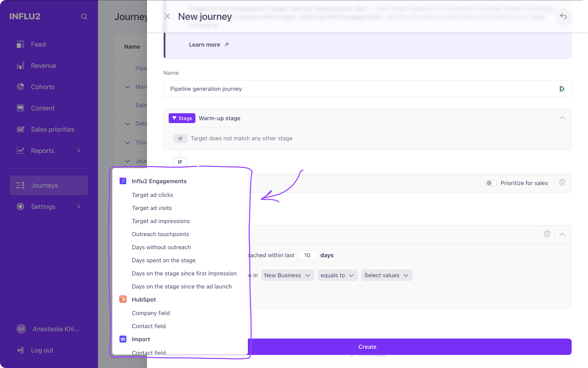Select Days without outreach condition
This screenshot has width=588, height=368.
161,247
